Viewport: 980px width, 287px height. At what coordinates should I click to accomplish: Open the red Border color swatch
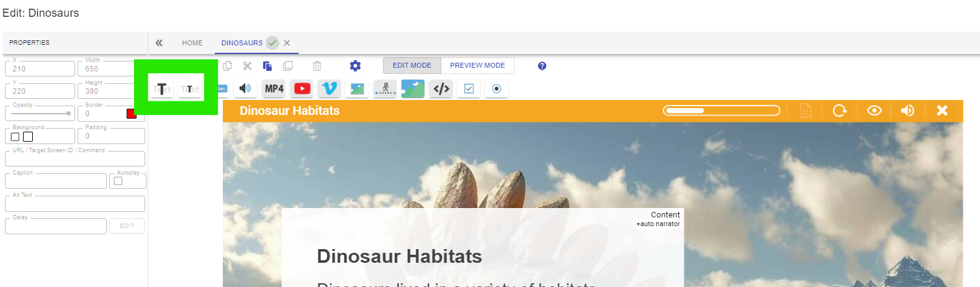tap(131, 114)
